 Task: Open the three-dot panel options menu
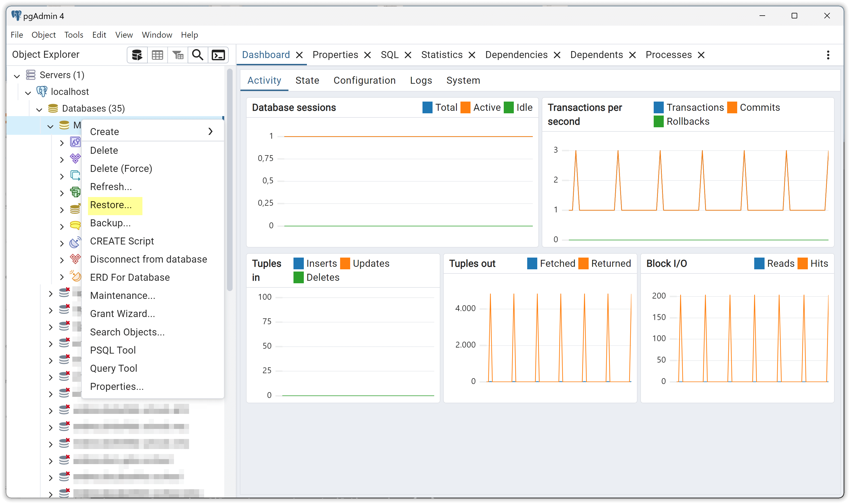click(x=828, y=55)
